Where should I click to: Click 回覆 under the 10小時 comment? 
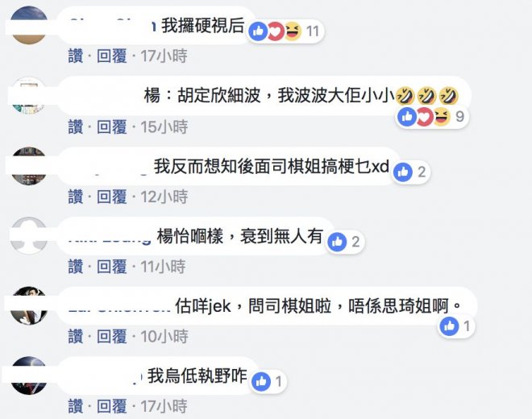111,336
